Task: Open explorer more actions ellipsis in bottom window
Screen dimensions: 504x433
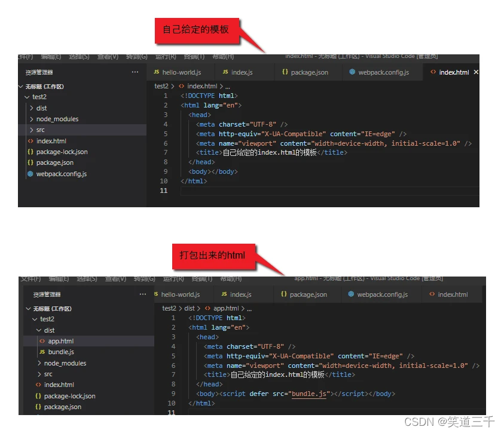Action: pyautogui.click(x=143, y=294)
